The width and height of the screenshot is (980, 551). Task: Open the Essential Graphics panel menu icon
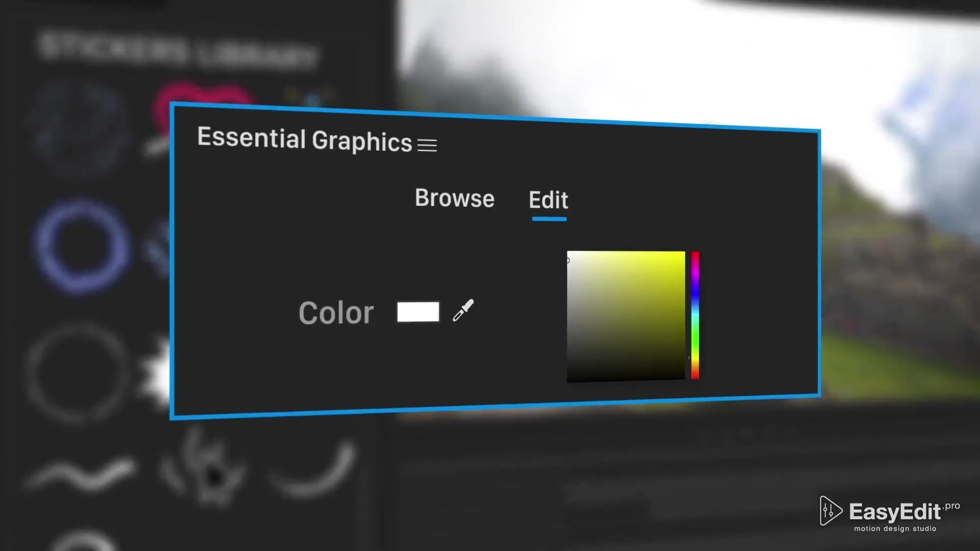click(427, 145)
